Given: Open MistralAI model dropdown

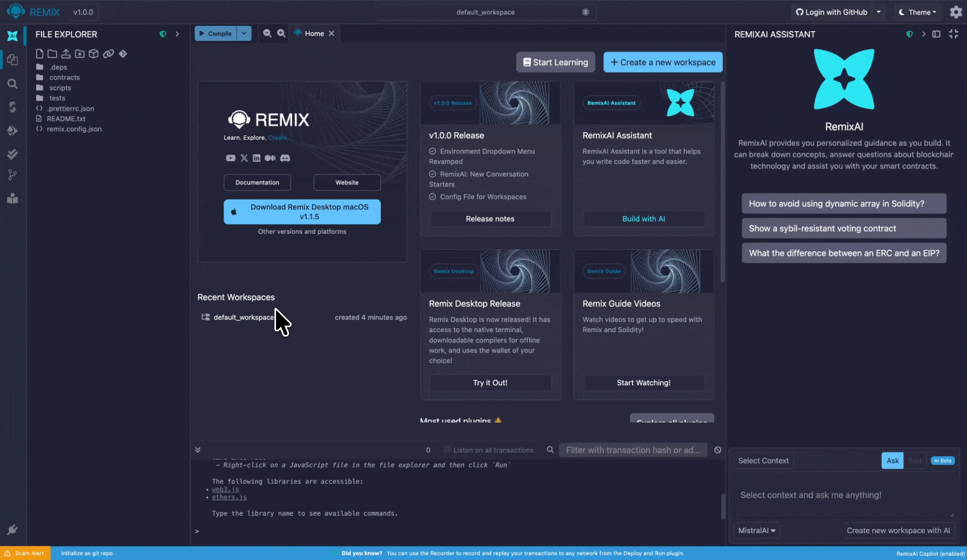Looking at the screenshot, I should [x=756, y=530].
